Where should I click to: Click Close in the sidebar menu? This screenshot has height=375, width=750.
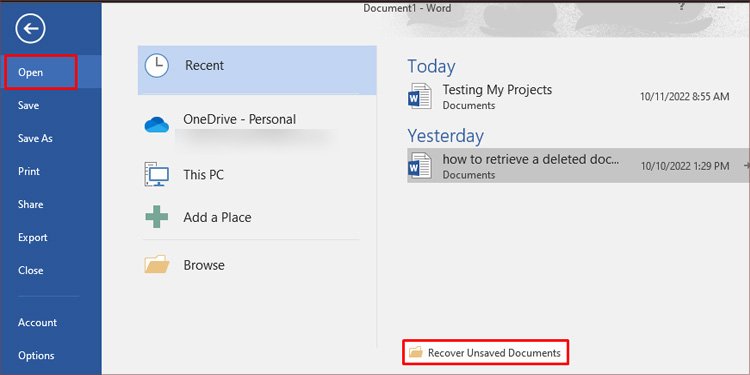pyautogui.click(x=31, y=270)
